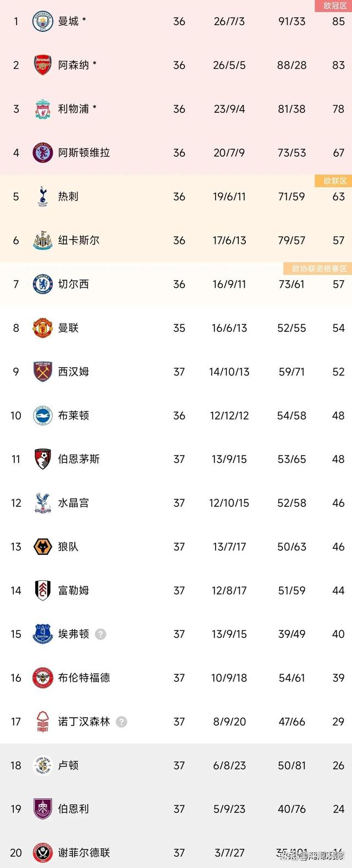Select the 欧冠区 zone label
352x868 pixels.
tap(334, 6)
